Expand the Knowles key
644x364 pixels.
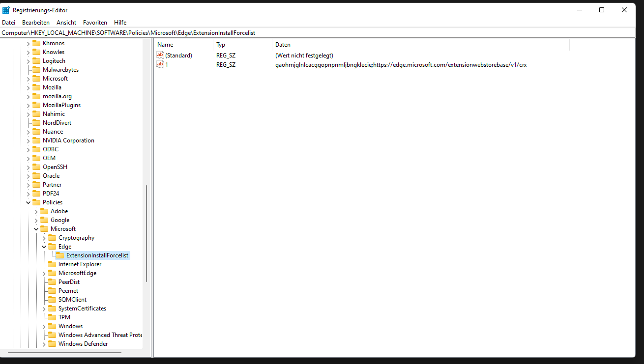(x=28, y=52)
